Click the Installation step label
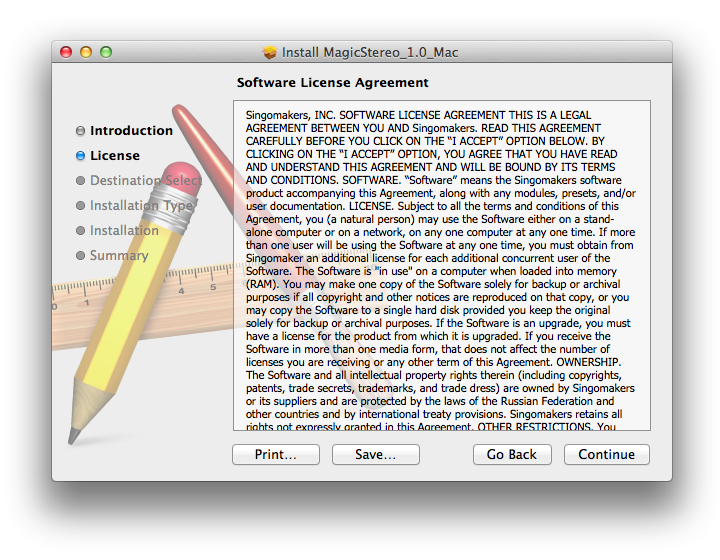 (x=124, y=230)
